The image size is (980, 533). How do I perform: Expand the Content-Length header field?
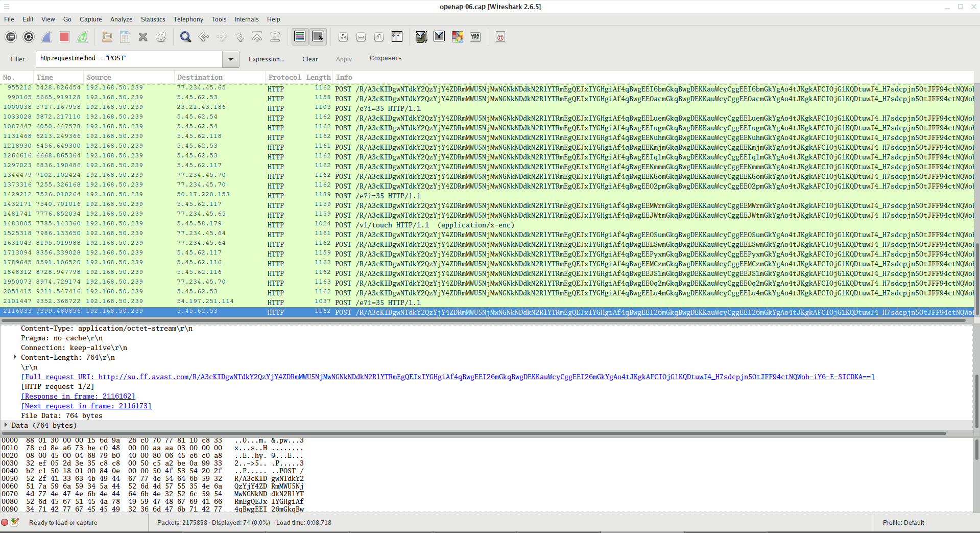15,357
